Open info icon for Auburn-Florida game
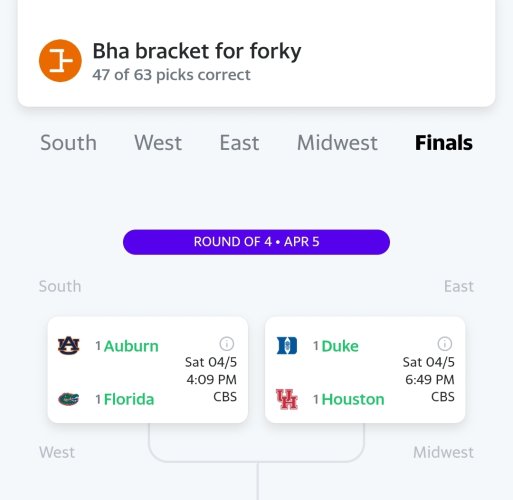The image size is (513, 500). [x=227, y=344]
